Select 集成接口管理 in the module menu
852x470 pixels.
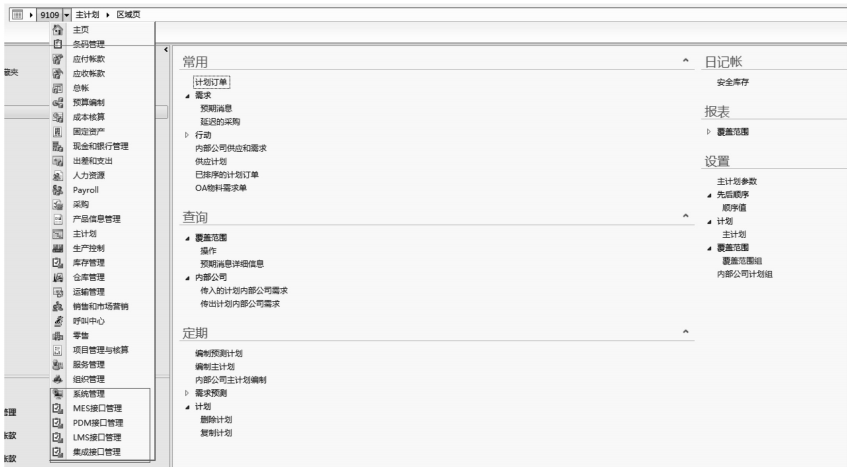(97, 452)
